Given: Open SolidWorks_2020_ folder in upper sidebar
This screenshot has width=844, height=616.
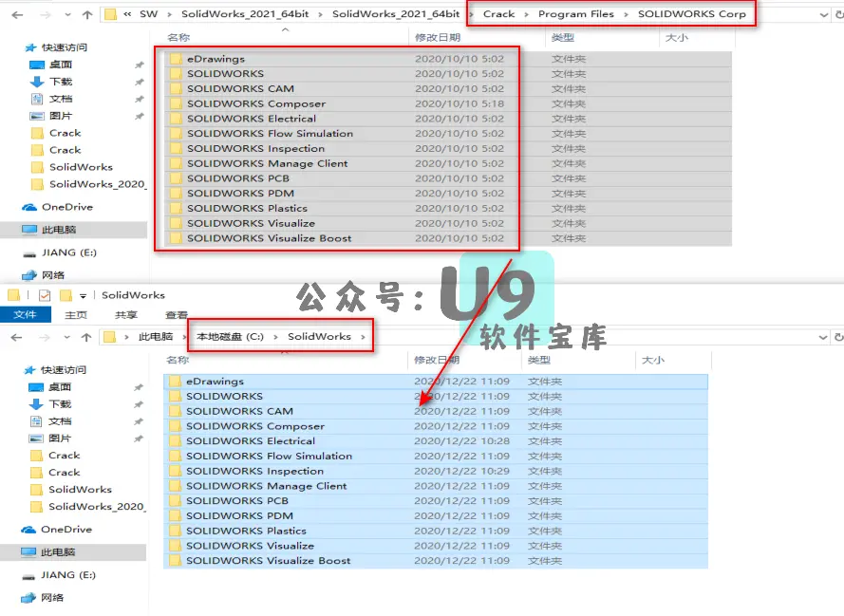Looking at the screenshot, I should click(x=89, y=184).
